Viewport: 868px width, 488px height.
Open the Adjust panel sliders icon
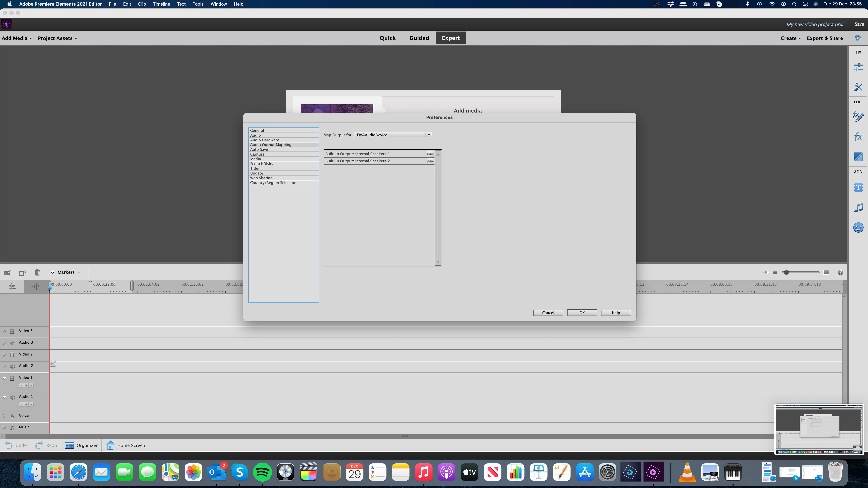click(858, 67)
